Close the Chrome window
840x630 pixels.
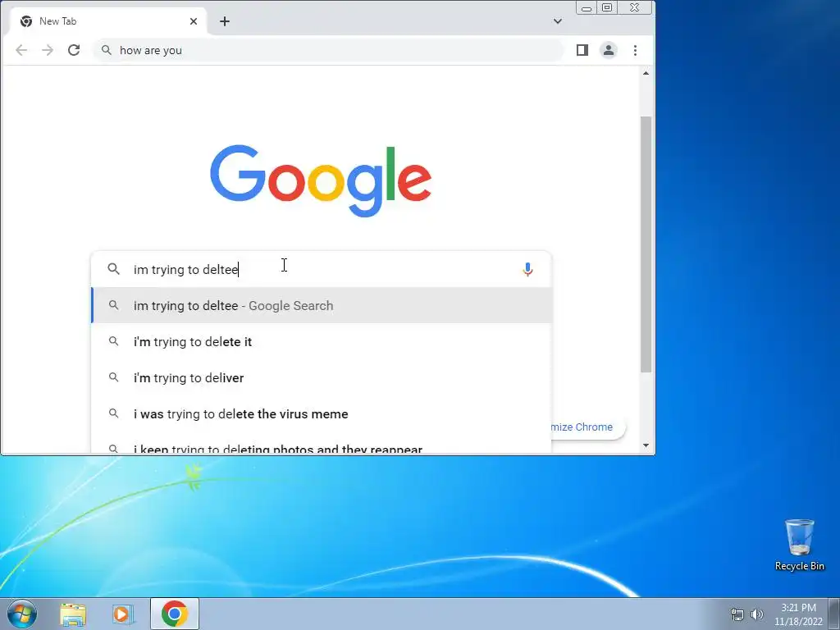pos(635,7)
